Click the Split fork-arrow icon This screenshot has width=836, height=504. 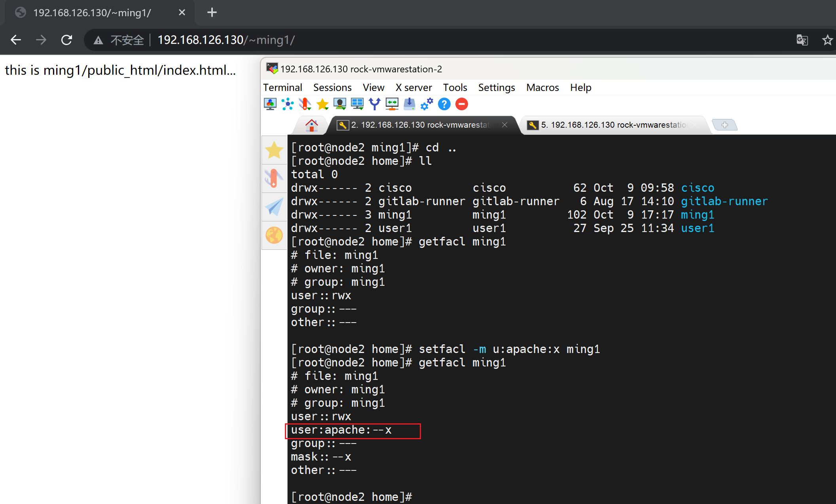click(x=374, y=104)
